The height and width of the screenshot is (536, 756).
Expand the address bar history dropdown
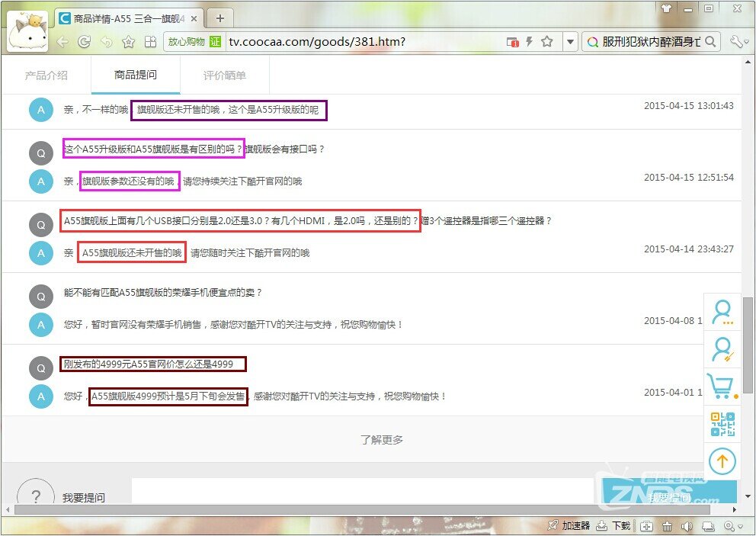[570, 42]
